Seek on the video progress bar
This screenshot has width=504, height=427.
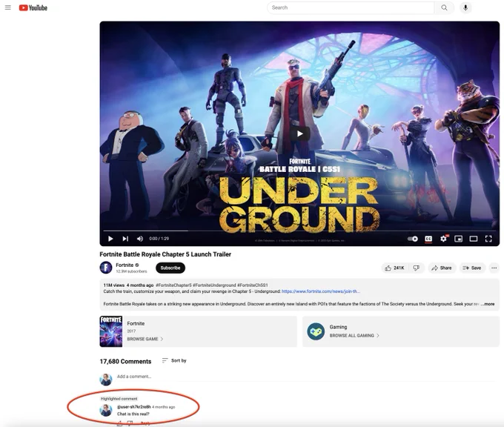point(299,231)
